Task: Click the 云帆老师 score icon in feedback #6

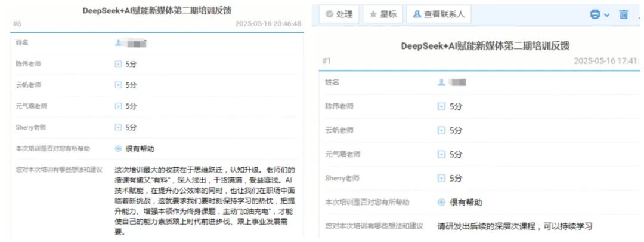Action: [x=118, y=85]
